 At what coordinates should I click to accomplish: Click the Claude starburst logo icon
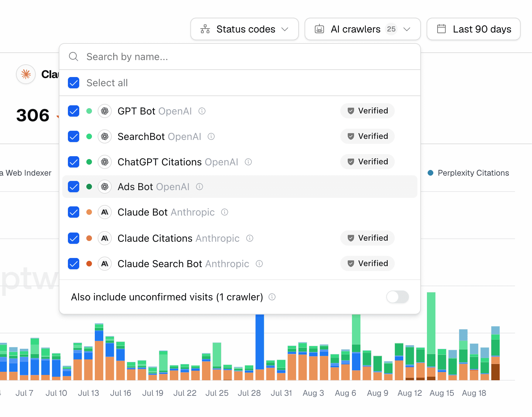click(x=26, y=74)
